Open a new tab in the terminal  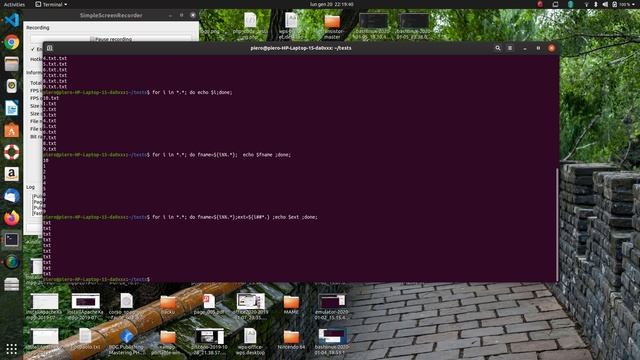50,48
